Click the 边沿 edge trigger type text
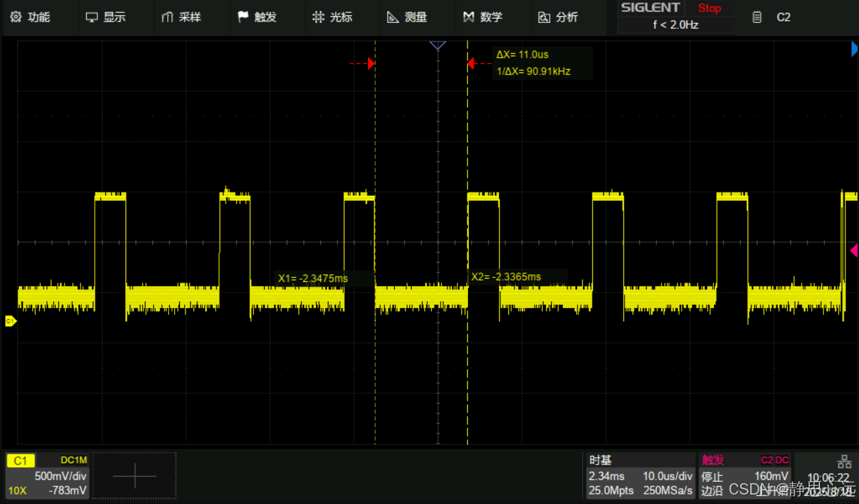 pos(712,491)
